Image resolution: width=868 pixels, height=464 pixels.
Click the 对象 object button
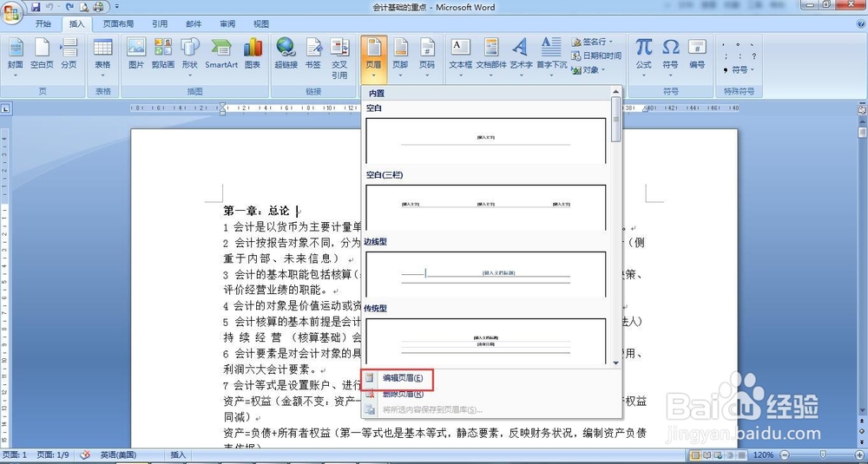pos(587,69)
